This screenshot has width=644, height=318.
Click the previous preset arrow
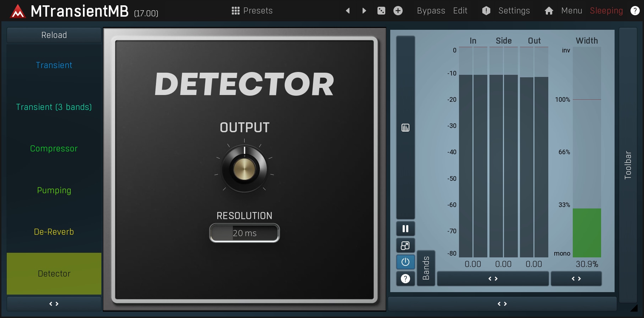[348, 11]
